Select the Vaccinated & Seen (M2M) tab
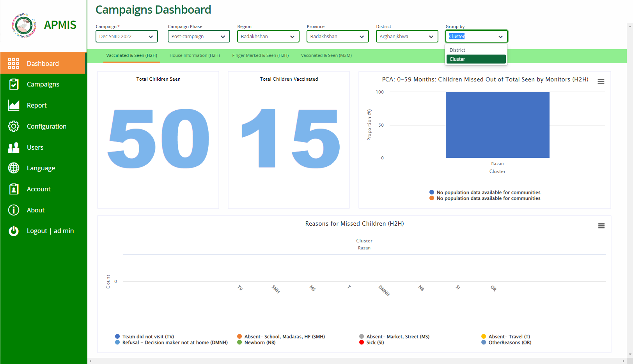633x364 pixels. (326, 55)
